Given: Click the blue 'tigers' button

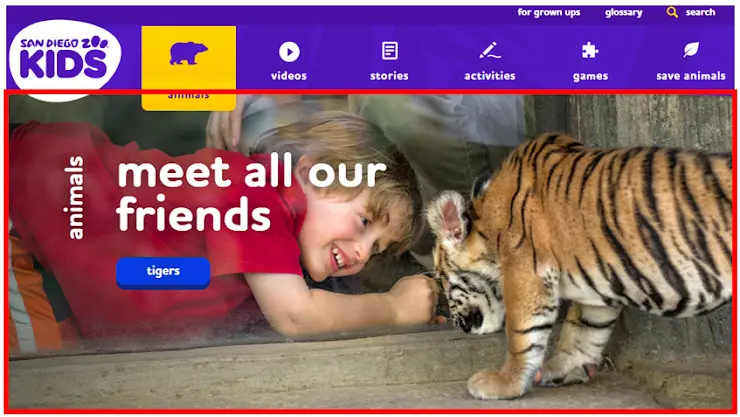Looking at the screenshot, I should [x=163, y=273].
